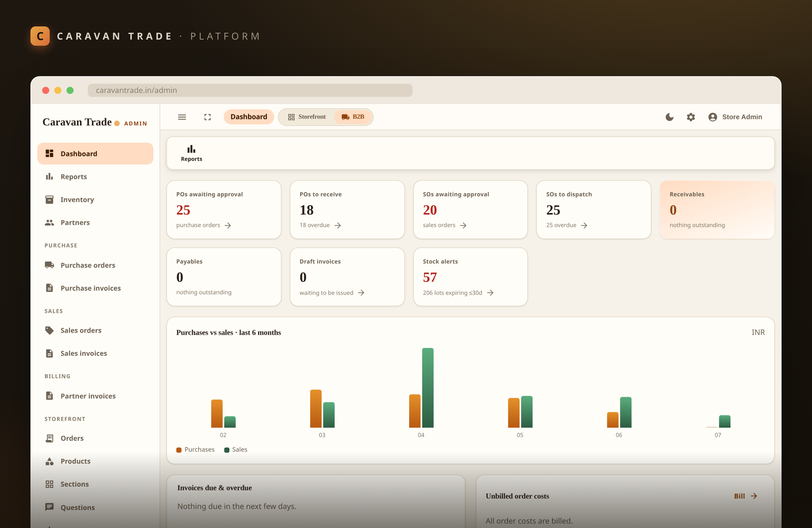Open Dashboard in the sidebar
812x528 pixels.
pyautogui.click(x=95, y=154)
